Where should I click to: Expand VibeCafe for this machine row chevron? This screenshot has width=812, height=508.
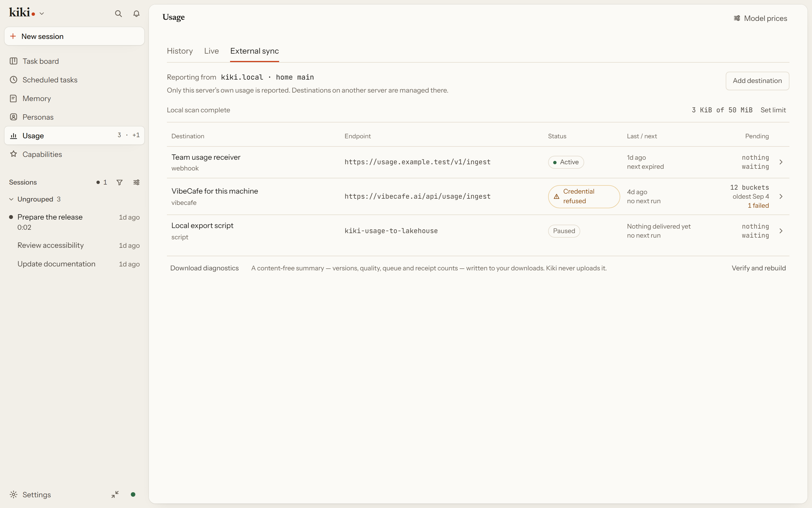[x=781, y=196]
